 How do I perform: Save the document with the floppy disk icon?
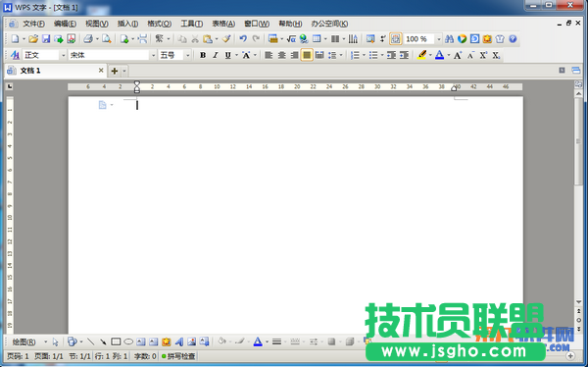[x=46, y=38]
